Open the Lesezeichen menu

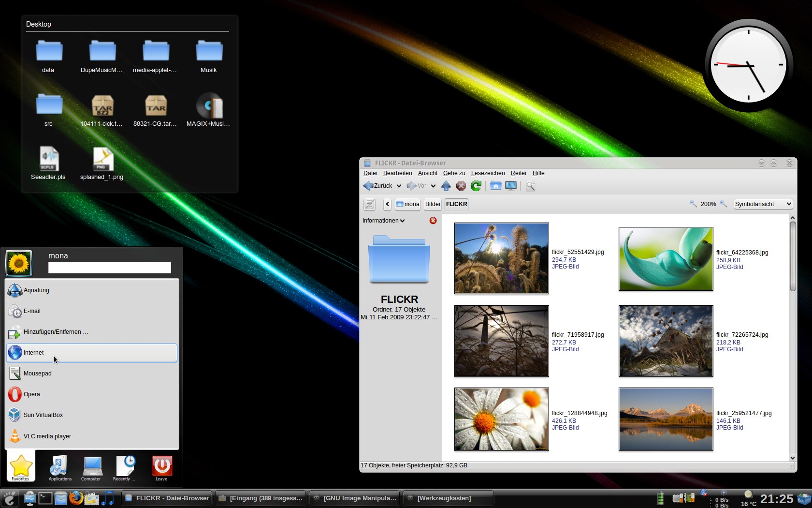(x=488, y=173)
